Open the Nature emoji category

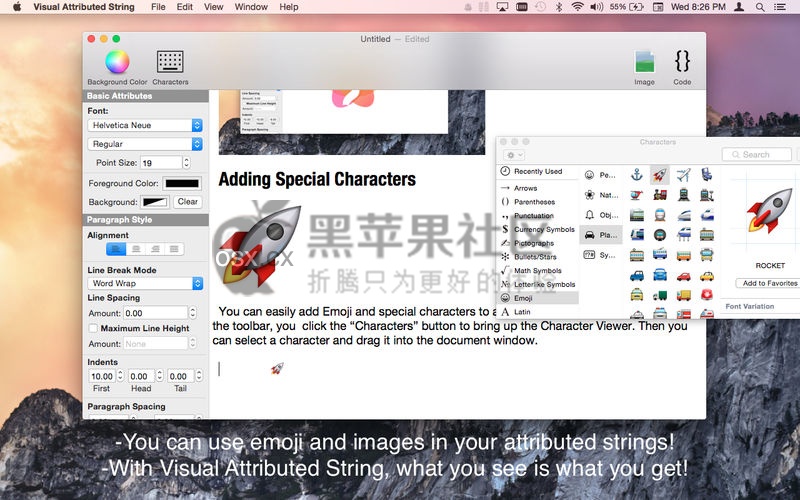(601, 195)
